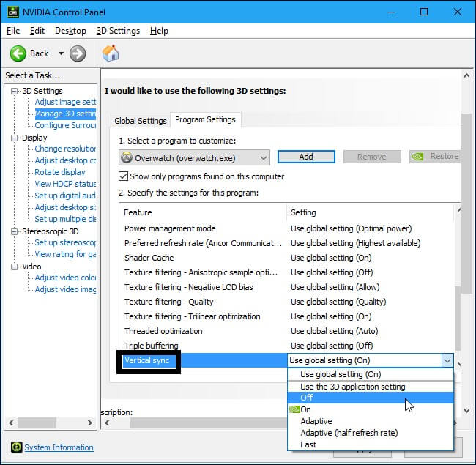Choose Off in Vertical sync list
The width and height of the screenshot is (476, 465).
371,398
